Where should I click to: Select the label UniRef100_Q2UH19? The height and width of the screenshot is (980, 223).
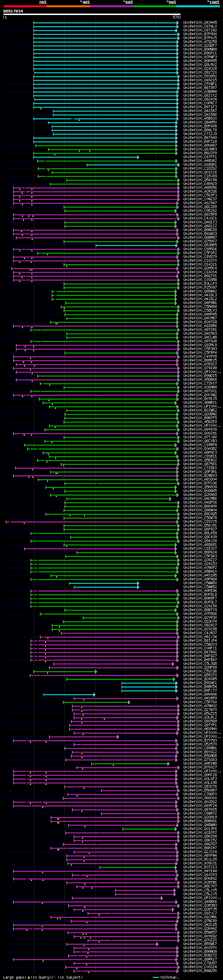coord(200,817)
